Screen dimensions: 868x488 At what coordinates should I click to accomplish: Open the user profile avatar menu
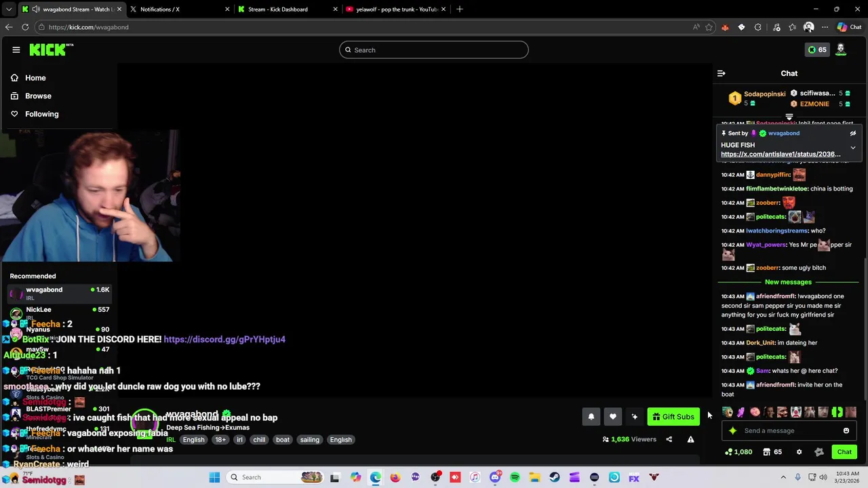click(841, 49)
